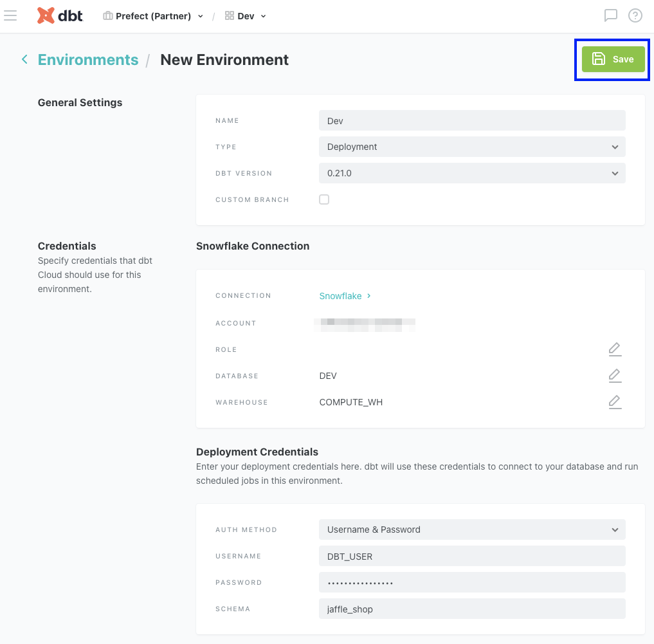Viewport: 654px width, 644px height.
Task: Click the Password field
Action: pyautogui.click(x=472, y=583)
